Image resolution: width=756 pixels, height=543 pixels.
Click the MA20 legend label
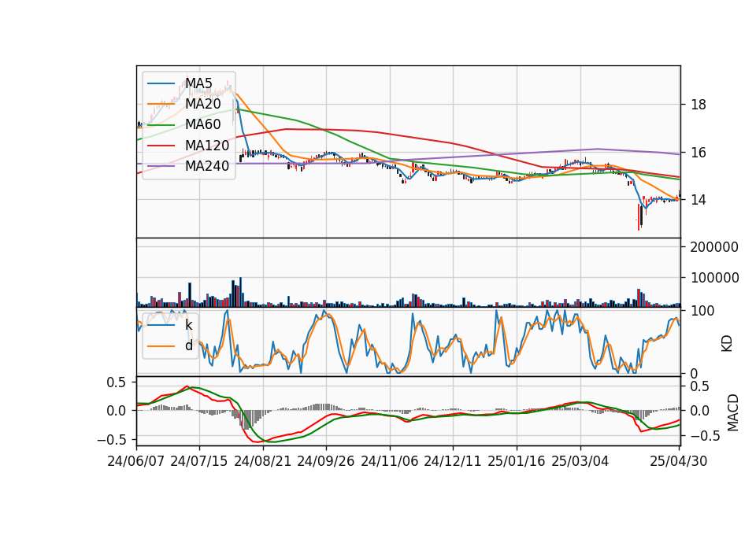click(203, 104)
